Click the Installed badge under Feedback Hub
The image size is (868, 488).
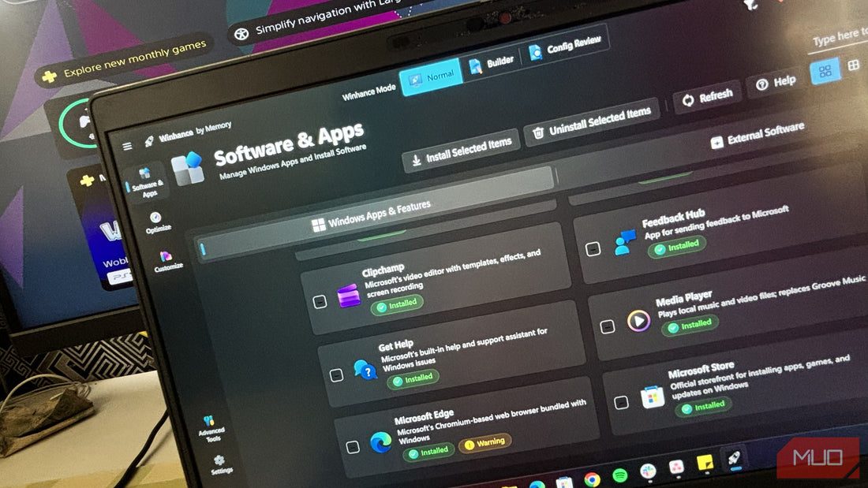pos(677,246)
